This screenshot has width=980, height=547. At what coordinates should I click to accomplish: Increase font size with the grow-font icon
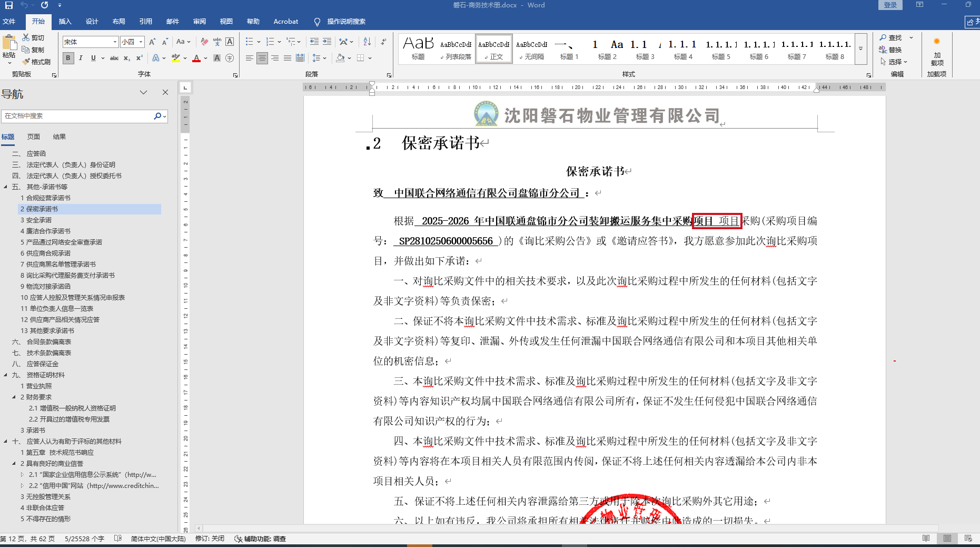point(152,42)
